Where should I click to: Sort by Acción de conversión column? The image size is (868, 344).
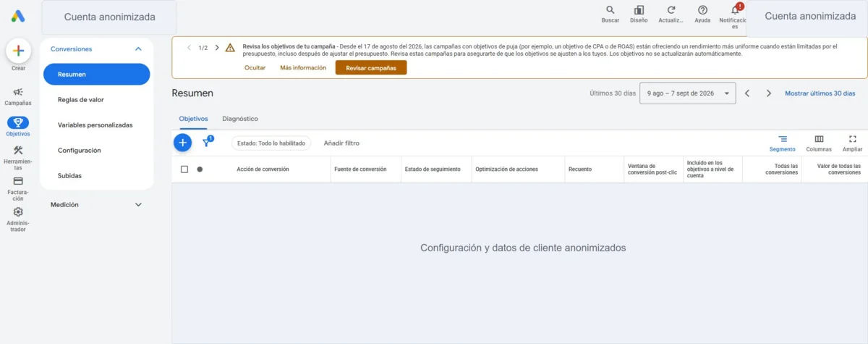pyautogui.click(x=263, y=169)
